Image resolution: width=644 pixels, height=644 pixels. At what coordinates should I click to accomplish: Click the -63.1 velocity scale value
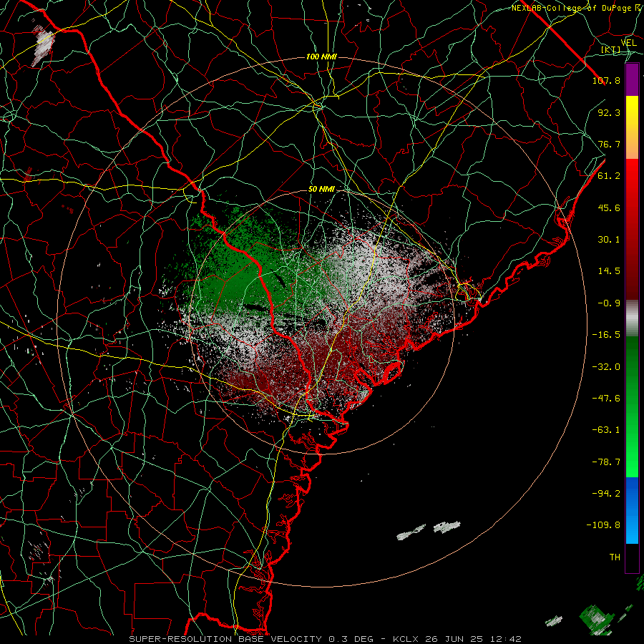[x=606, y=430]
